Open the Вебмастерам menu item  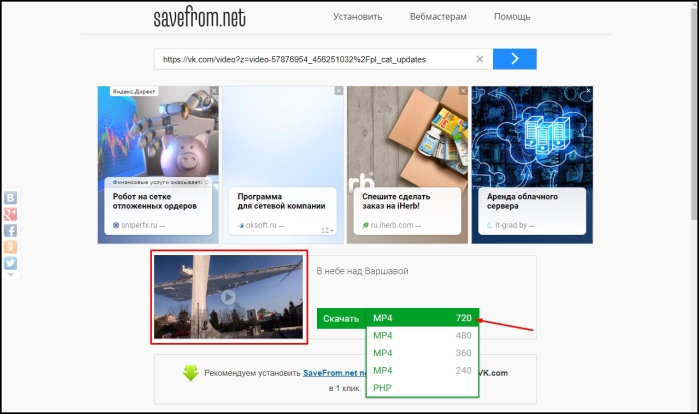[x=438, y=17]
